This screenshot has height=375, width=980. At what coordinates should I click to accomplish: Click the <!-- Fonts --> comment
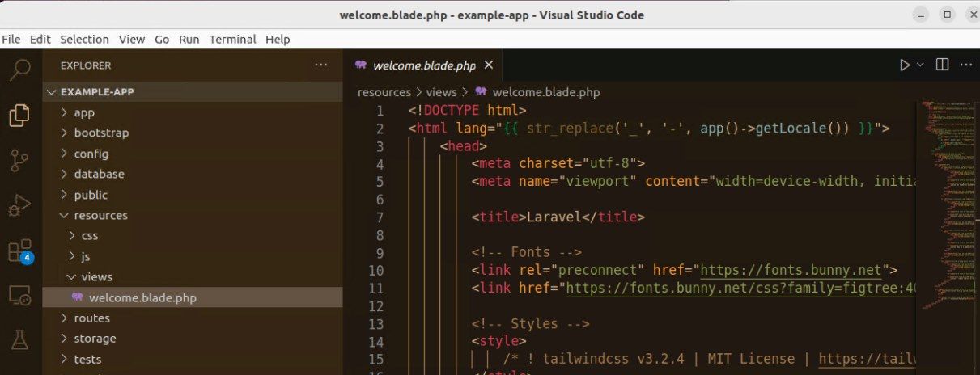[x=527, y=253]
